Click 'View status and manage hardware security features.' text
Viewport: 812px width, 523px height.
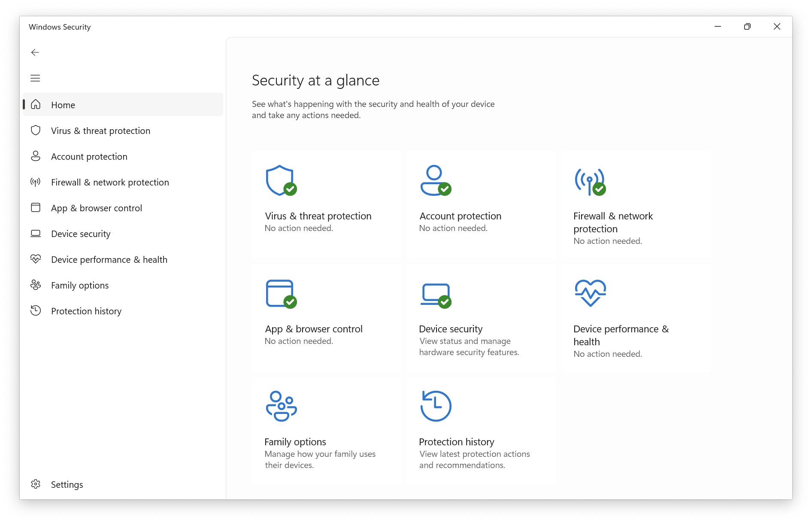point(469,347)
